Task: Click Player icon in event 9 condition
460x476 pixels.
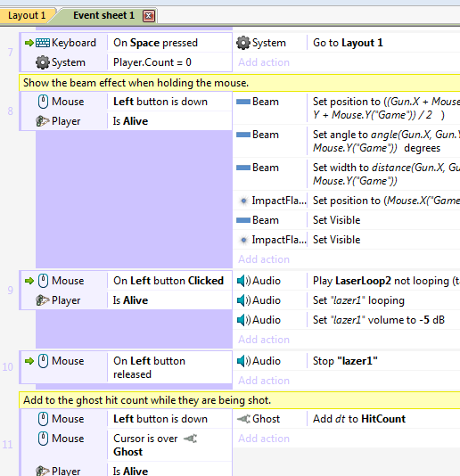Action: [x=43, y=300]
